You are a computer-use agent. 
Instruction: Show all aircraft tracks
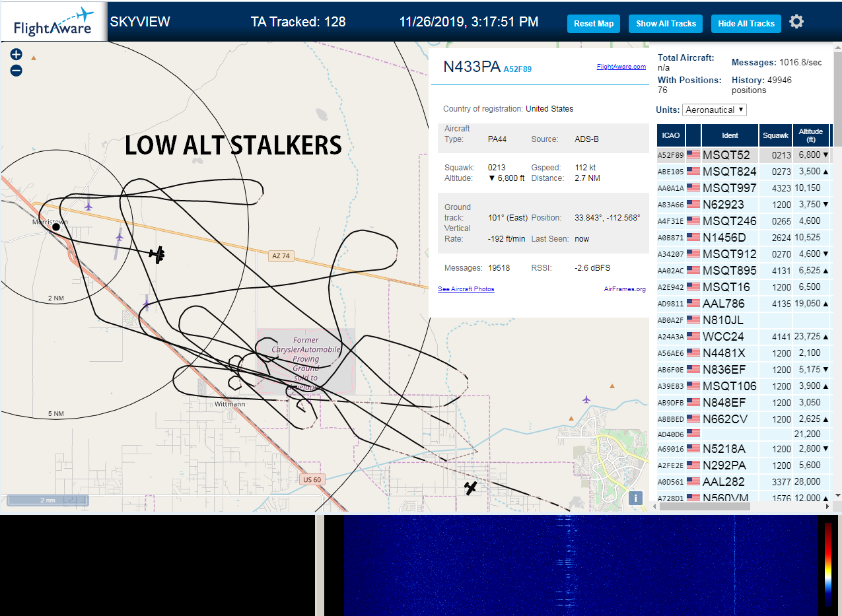point(666,23)
